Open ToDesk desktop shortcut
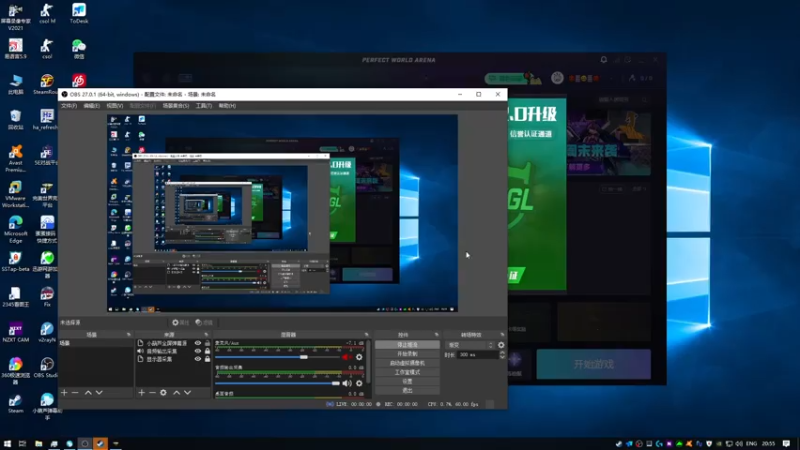800x450 pixels. click(79, 13)
